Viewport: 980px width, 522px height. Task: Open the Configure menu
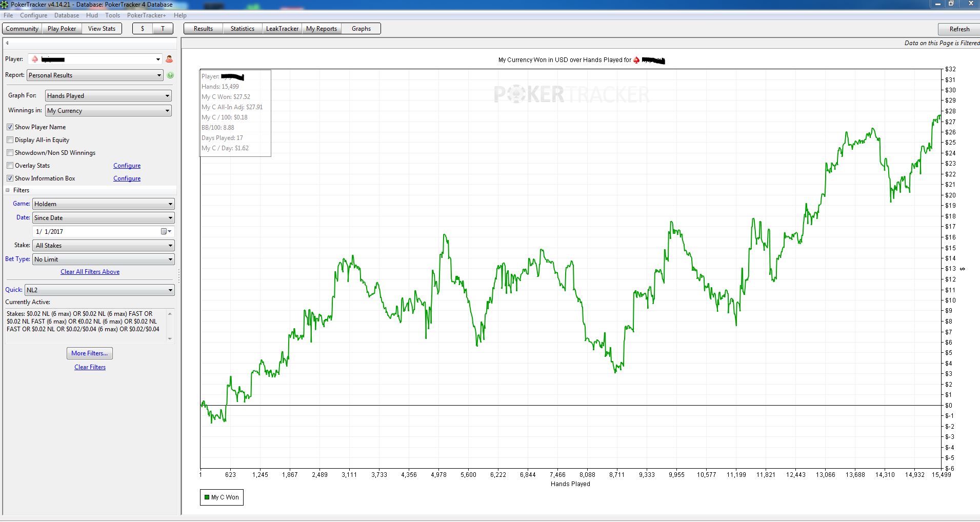33,15
